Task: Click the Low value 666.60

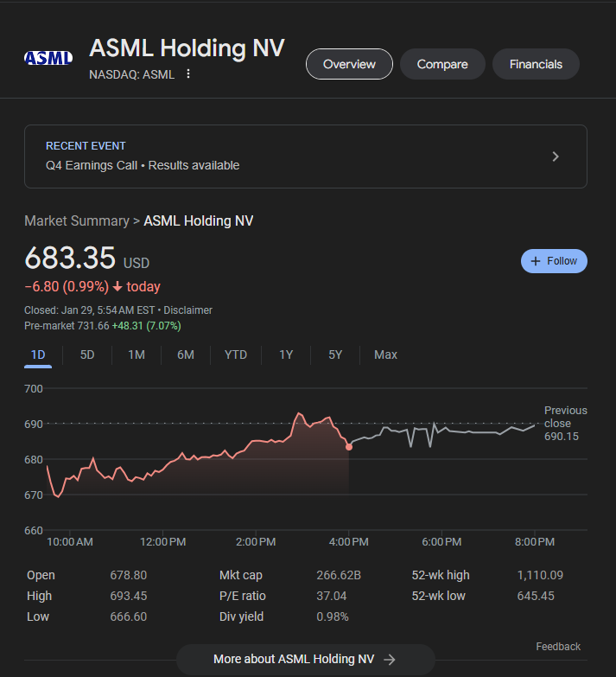Action: click(129, 616)
